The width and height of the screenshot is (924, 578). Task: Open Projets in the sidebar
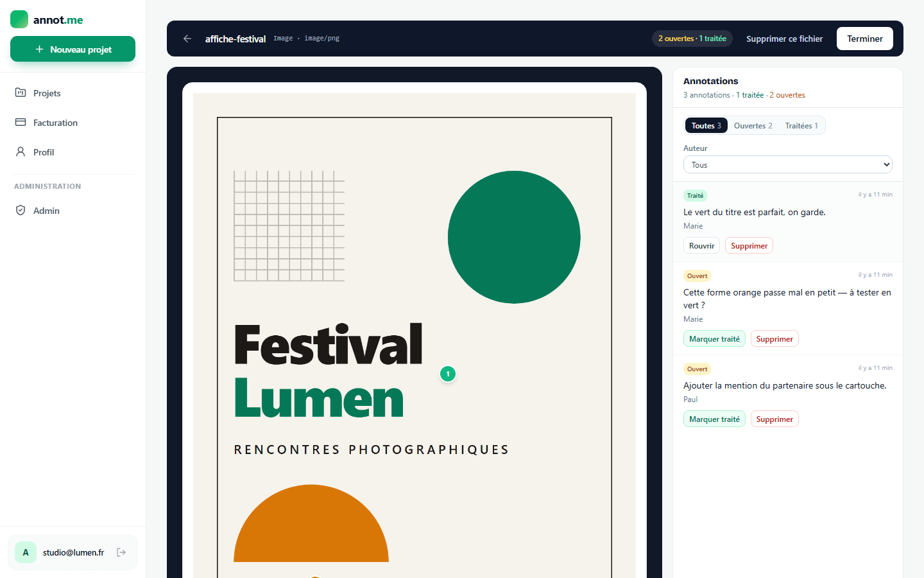(73, 93)
